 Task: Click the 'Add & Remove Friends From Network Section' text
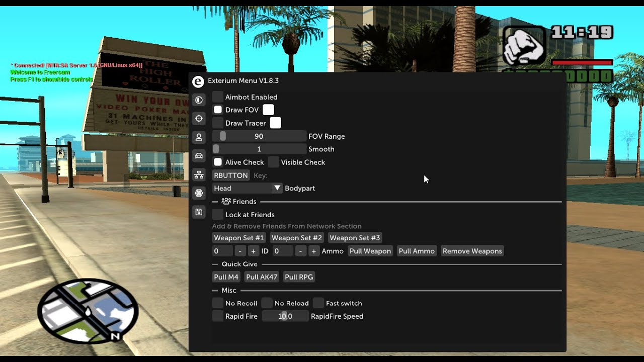287,226
